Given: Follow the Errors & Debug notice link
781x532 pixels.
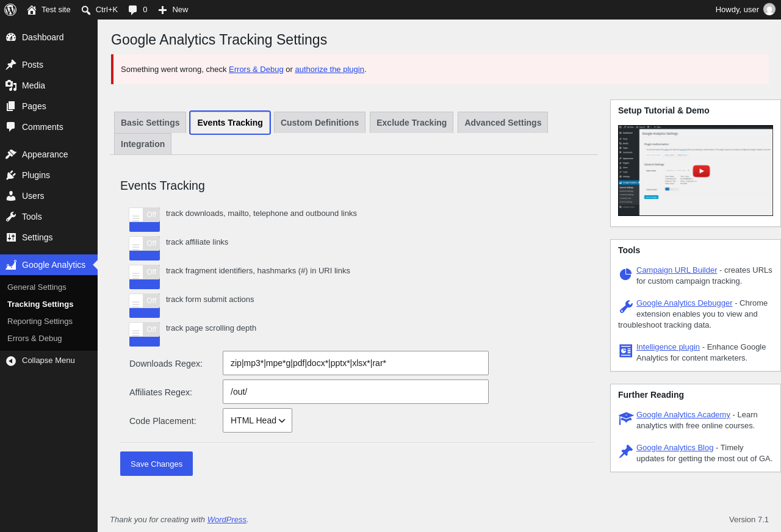Looking at the screenshot, I should click(x=256, y=69).
